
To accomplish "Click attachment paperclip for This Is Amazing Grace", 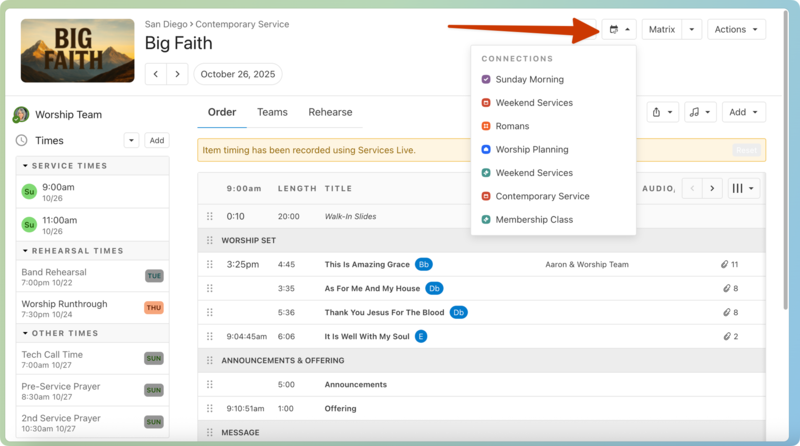I will point(724,265).
